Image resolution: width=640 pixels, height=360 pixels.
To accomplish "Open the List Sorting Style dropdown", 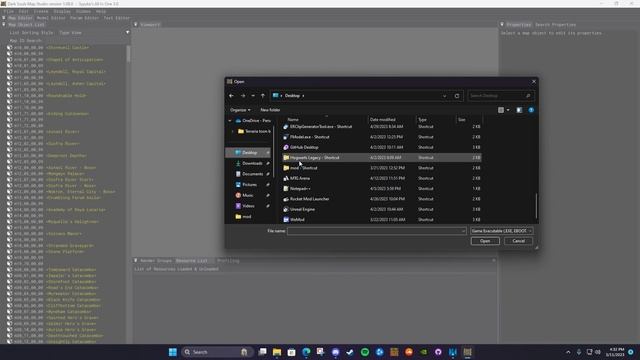I will [x=127, y=33].
